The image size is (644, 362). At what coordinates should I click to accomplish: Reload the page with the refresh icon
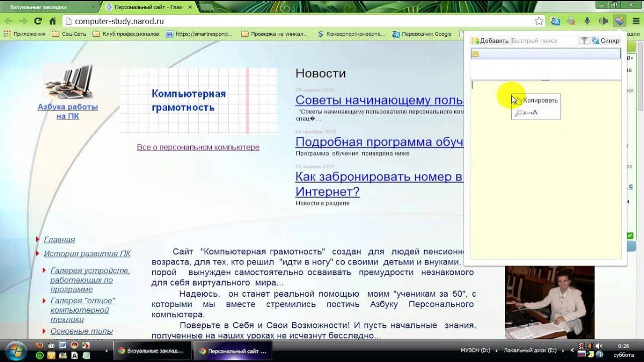click(x=38, y=21)
